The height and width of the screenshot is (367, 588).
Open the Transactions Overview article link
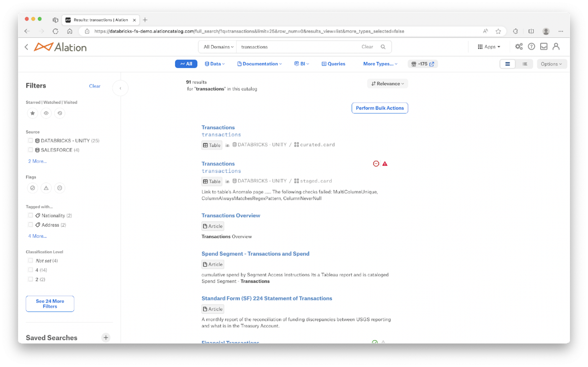coord(231,215)
